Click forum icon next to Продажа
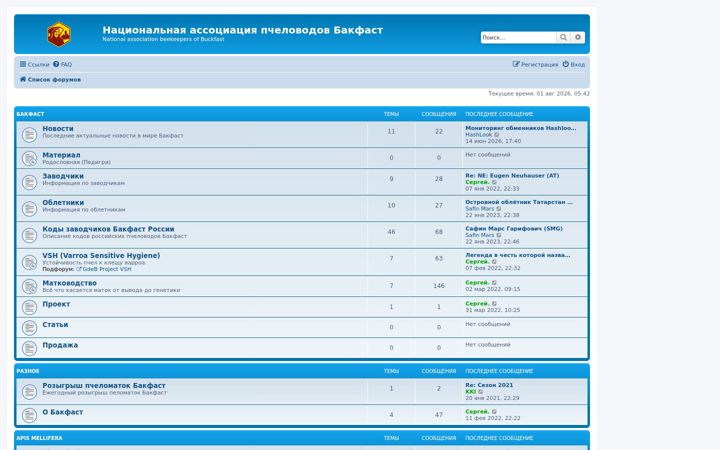 (29, 348)
